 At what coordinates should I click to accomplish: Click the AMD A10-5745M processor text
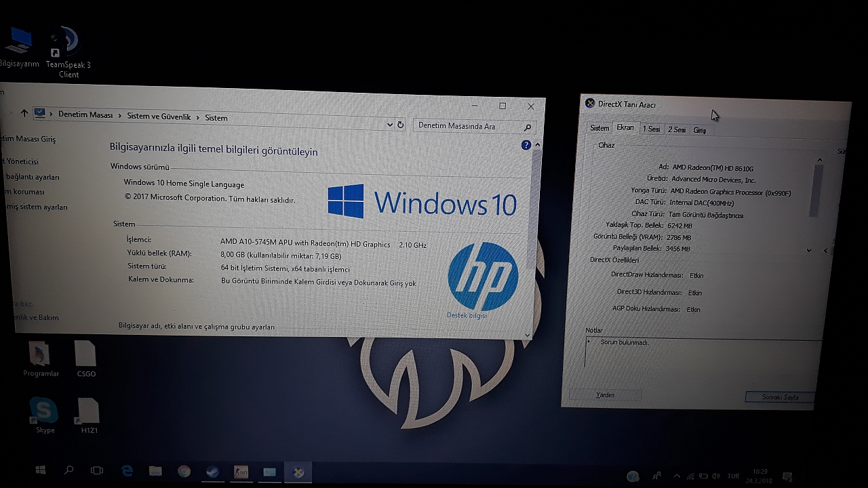305,243
